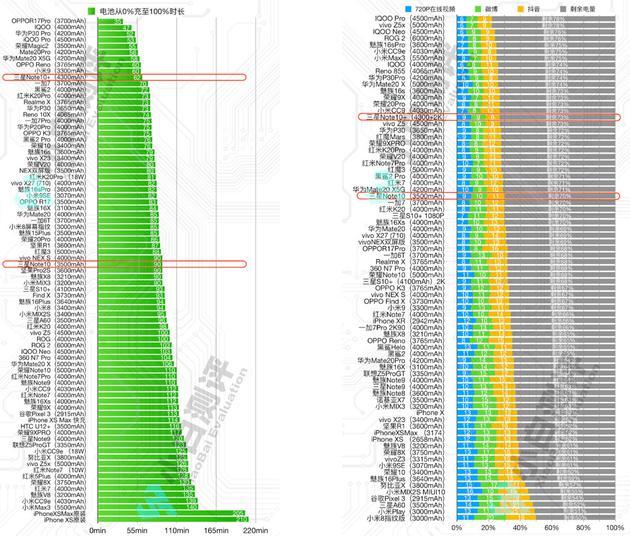Image resolution: width=630 pixels, height=536 pixels.
Task: Click the 100% axis label
Action: (615, 527)
